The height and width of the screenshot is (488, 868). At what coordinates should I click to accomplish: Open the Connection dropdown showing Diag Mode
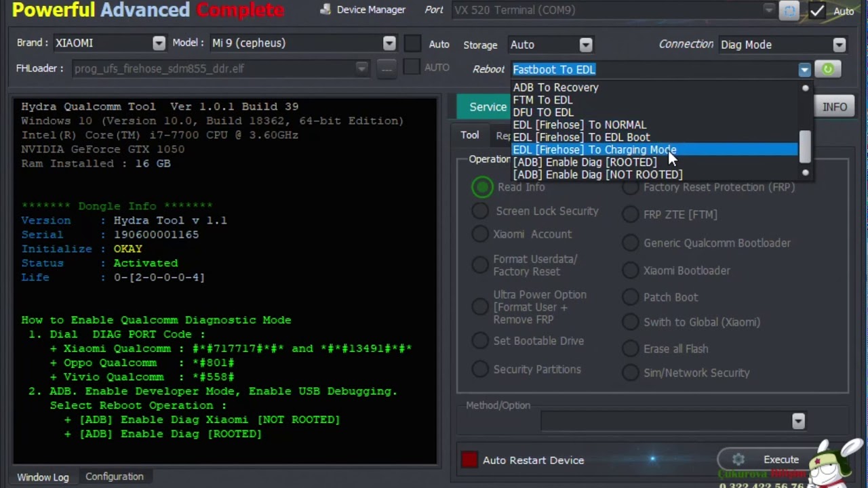click(840, 45)
